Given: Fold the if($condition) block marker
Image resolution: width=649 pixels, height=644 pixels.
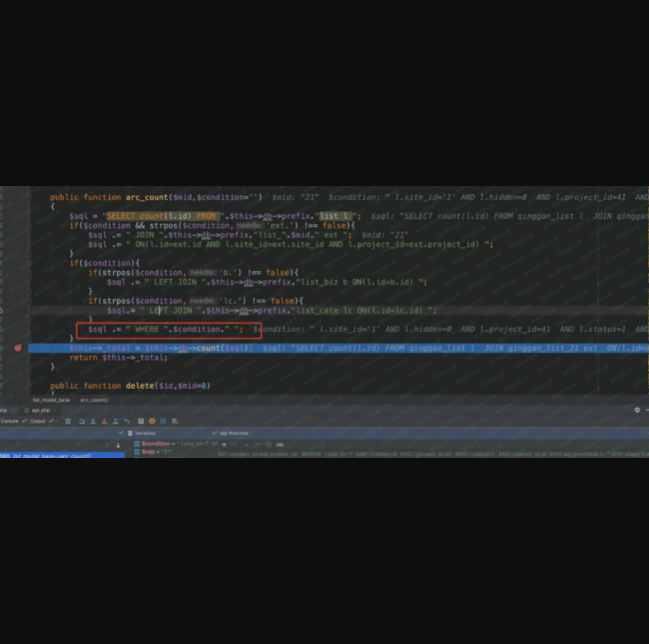Looking at the screenshot, I should (x=27, y=263).
